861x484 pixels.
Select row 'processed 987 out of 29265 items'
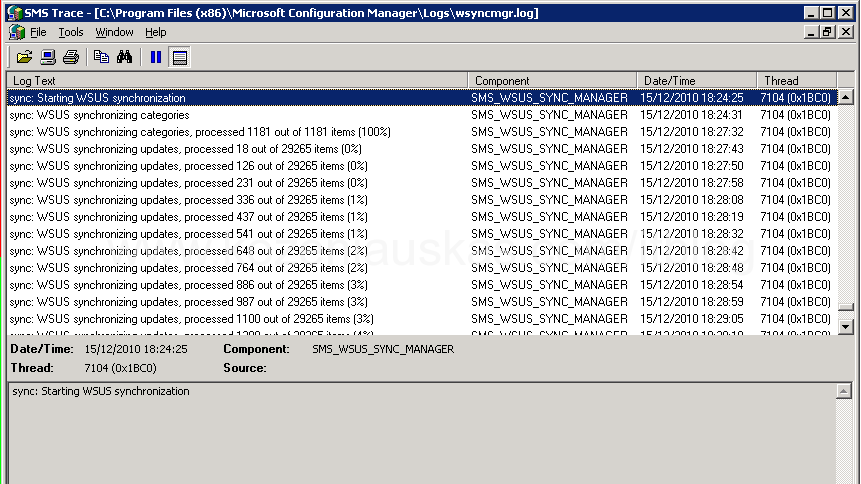click(422, 302)
